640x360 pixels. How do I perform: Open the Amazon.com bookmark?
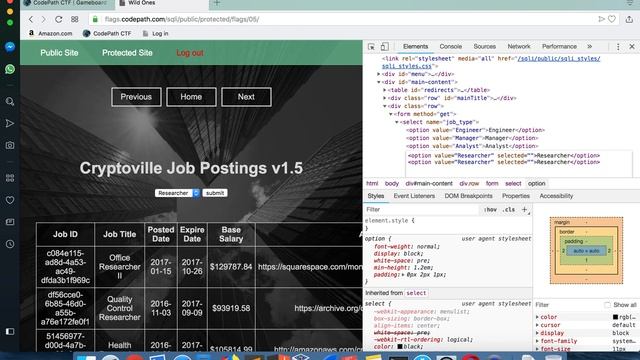(x=50, y=33)
